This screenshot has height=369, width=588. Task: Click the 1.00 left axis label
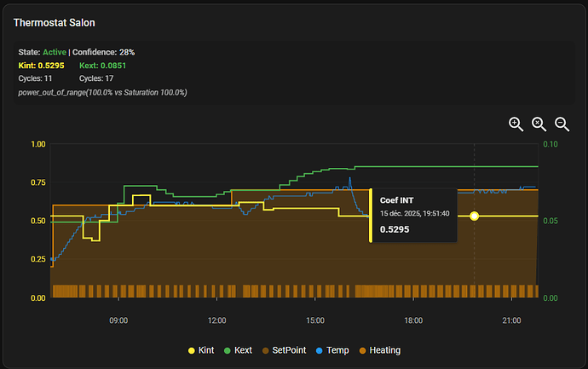[37, 144]
